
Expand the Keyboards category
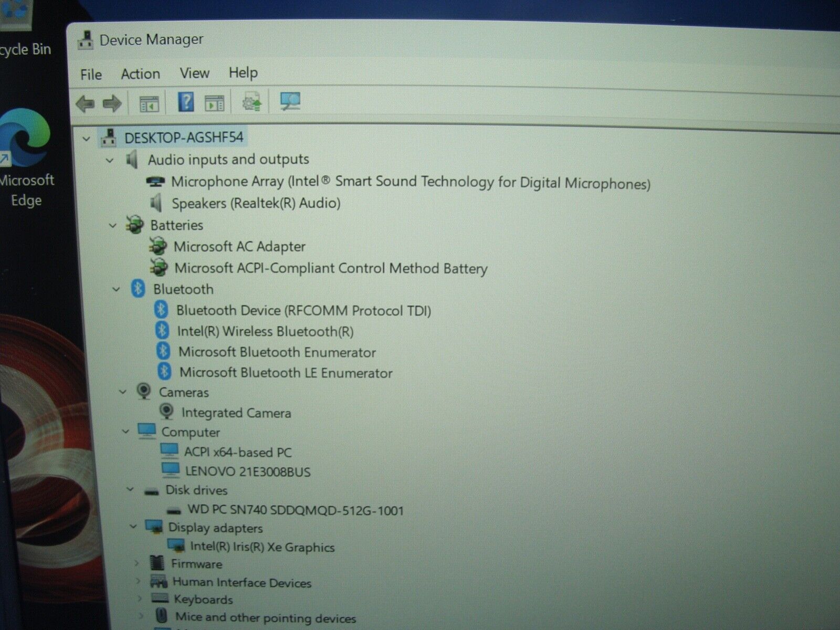[x=140, y=598]
